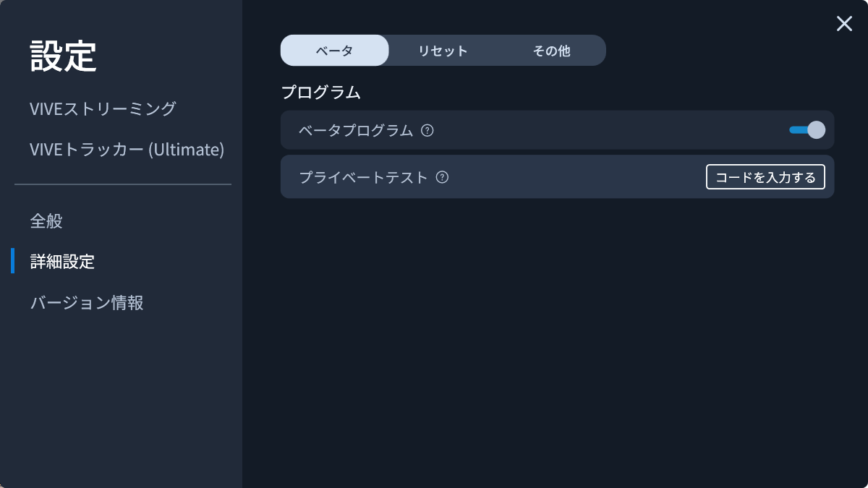Open the バージョン情報 page
Image resolution: width=868 pixels, height=488 pixels.
tap(87, 302)
